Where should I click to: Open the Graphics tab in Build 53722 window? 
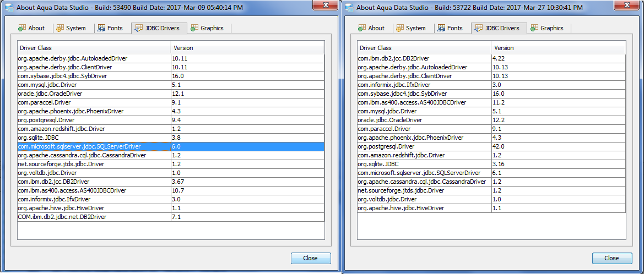[x=547, y=28]
